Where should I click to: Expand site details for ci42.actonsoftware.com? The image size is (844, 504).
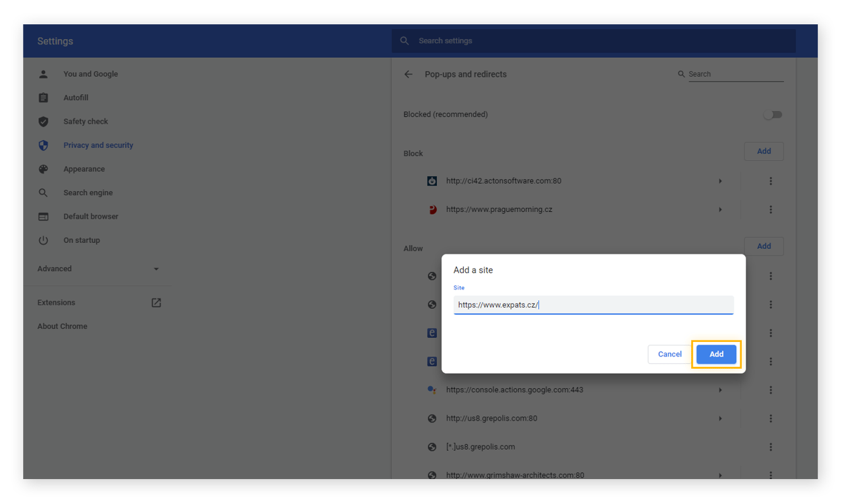[720, 181]
